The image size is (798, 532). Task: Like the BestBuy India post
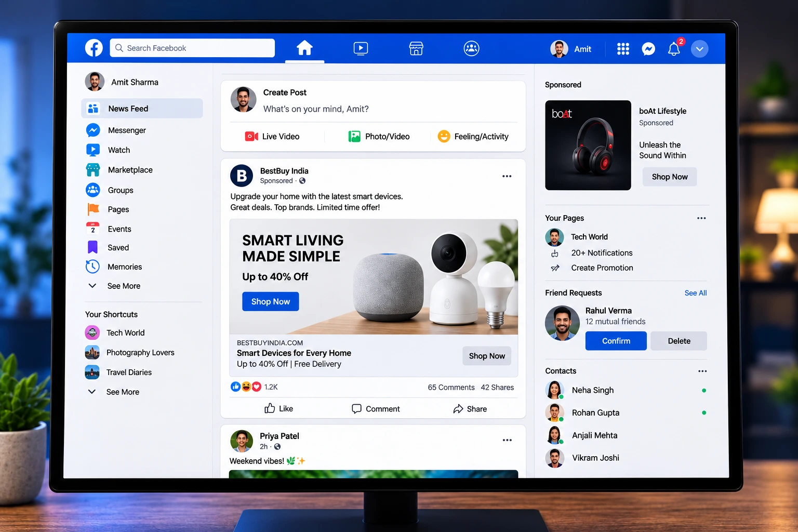(x=278, y=408)
